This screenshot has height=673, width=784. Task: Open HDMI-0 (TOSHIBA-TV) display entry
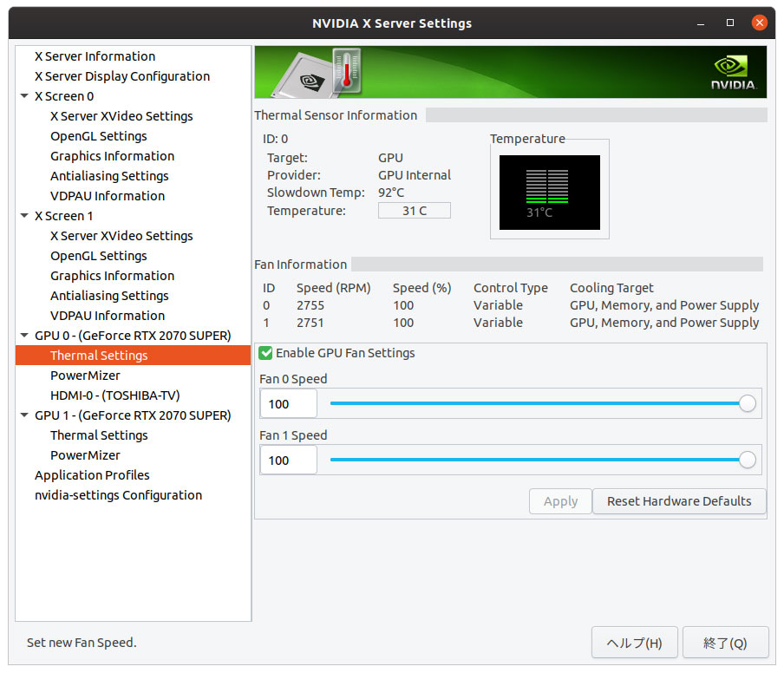pyautogui.click(x=115, y=395)
